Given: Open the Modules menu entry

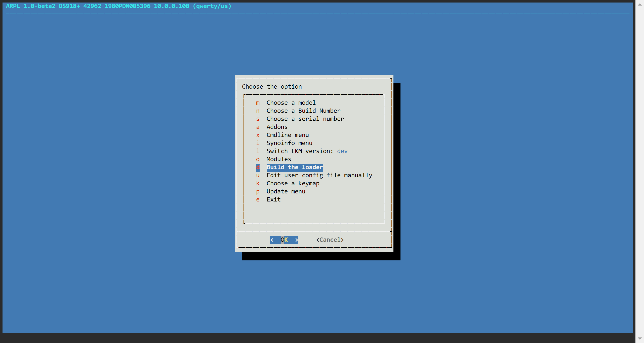Looking at the screenshot, I should tap(279, 159).
